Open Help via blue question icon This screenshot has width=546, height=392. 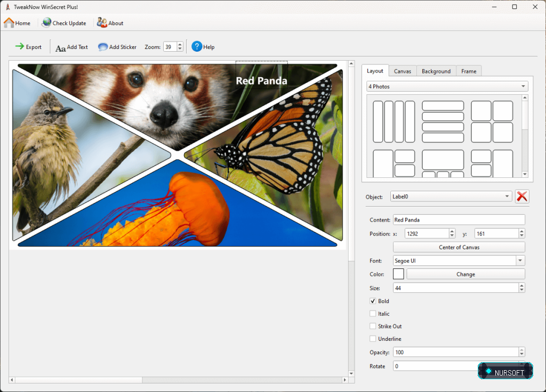pyautogui.click(x=197, y=46)
